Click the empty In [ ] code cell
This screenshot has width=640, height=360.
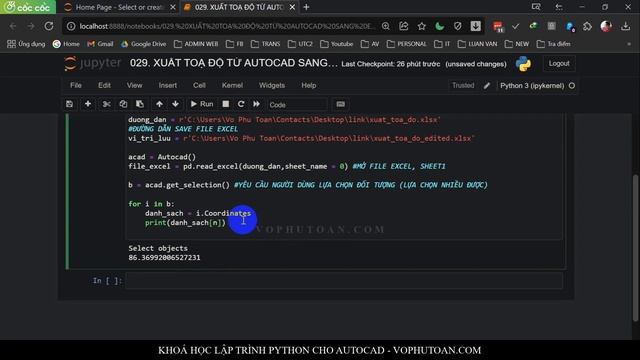[344, 281]
